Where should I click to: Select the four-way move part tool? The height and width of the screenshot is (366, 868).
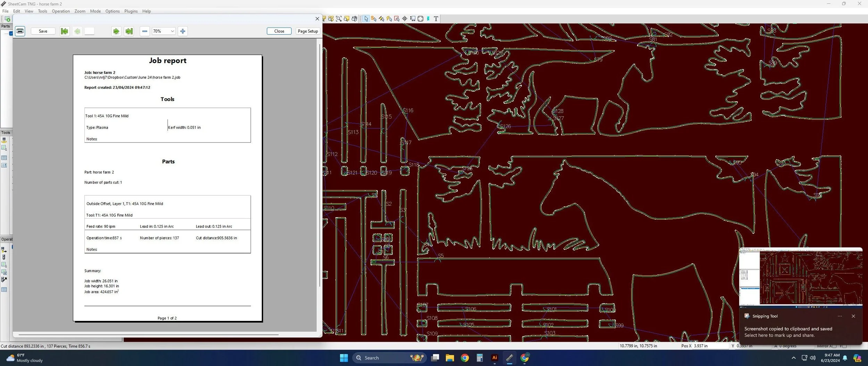point(404,19)
